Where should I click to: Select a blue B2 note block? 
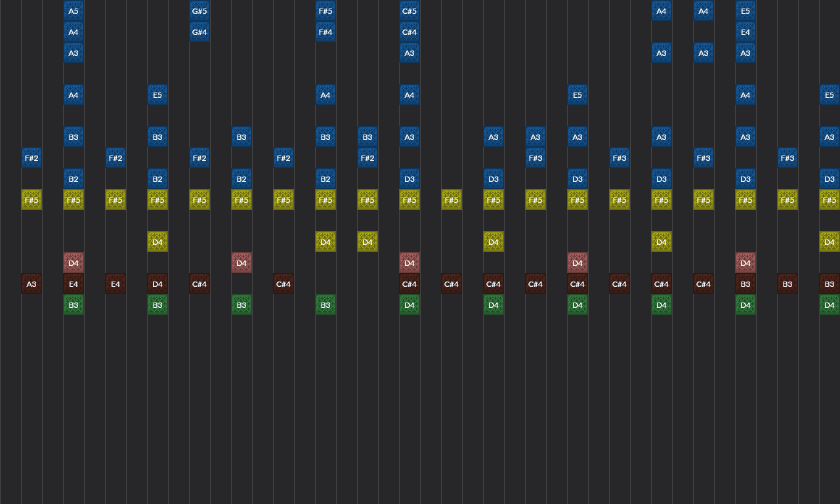(73, 178)
